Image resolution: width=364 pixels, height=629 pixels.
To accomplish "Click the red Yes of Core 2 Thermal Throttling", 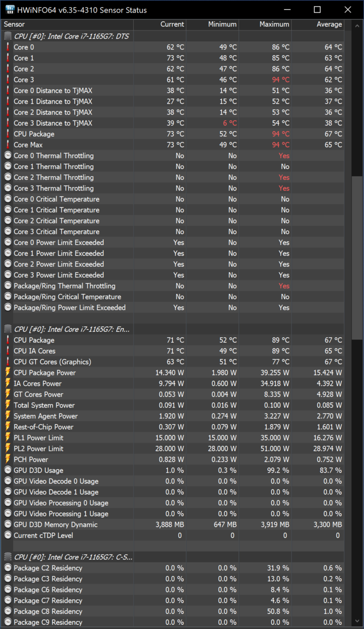I will coord(284,177).
